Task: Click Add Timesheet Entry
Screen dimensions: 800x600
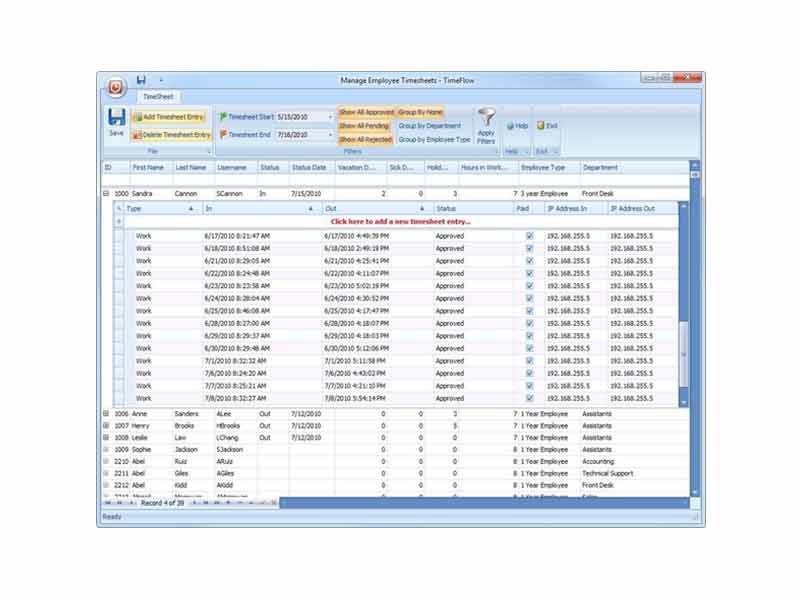Action: [169, 117]
